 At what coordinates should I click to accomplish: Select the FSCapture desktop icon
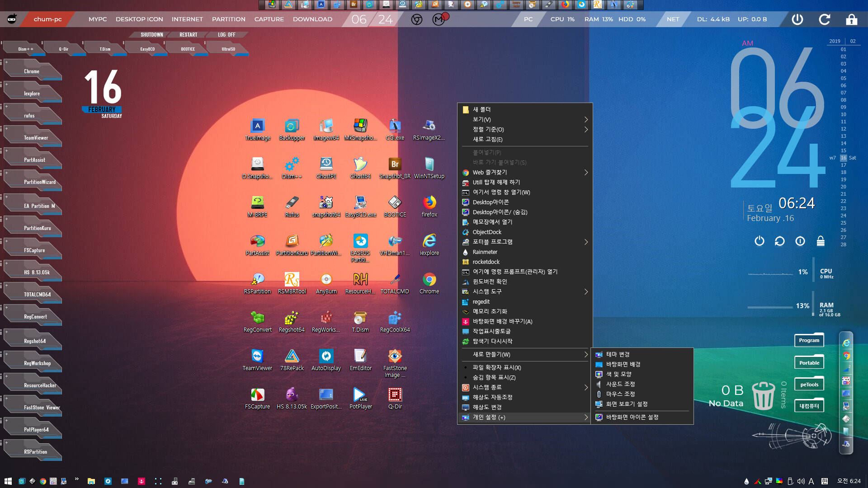(257, 399)
